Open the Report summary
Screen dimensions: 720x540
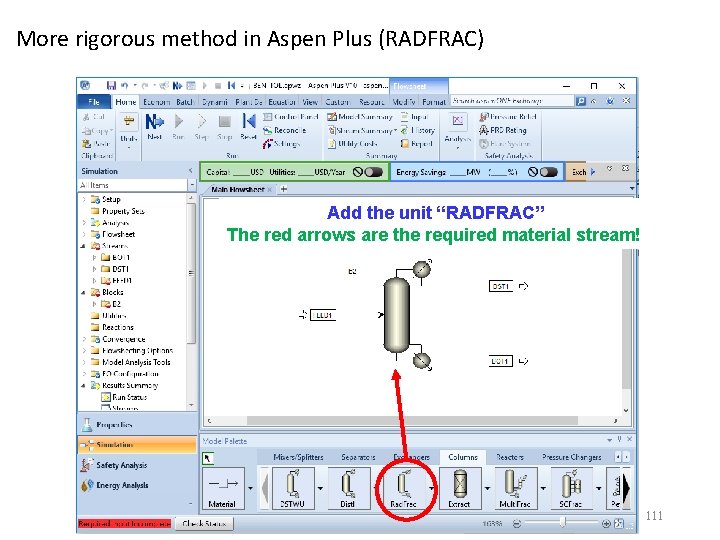click(416, 144)
